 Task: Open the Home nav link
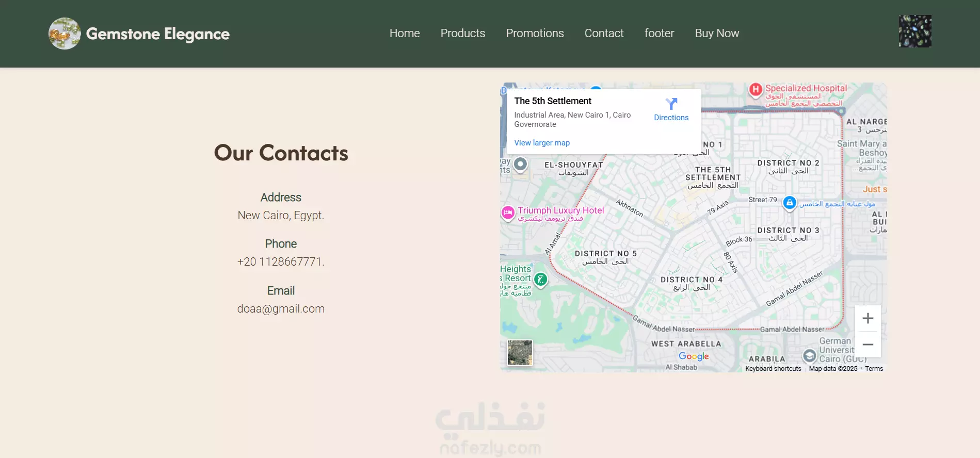[x=405, y=34]
